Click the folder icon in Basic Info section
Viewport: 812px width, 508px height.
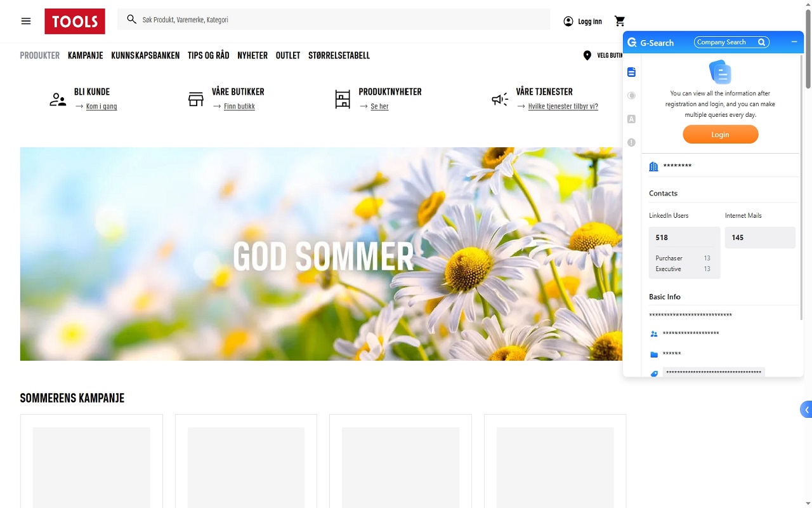[x=653, y=354]
